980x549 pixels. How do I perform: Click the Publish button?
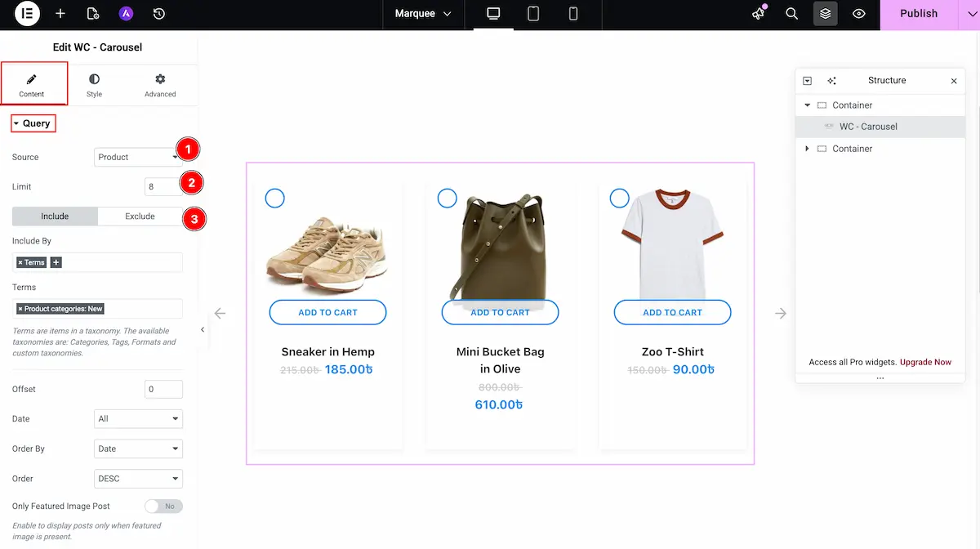[918, 14]
